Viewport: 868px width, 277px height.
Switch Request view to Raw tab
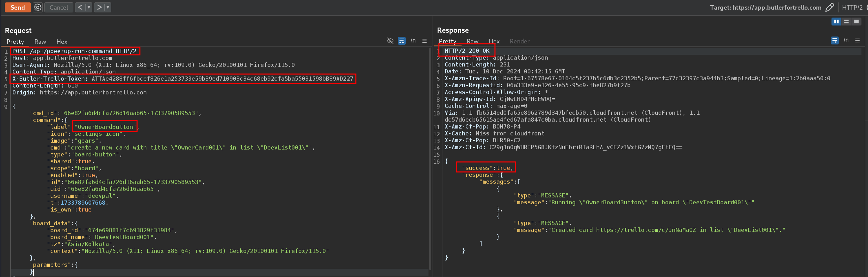click(40, 42)
